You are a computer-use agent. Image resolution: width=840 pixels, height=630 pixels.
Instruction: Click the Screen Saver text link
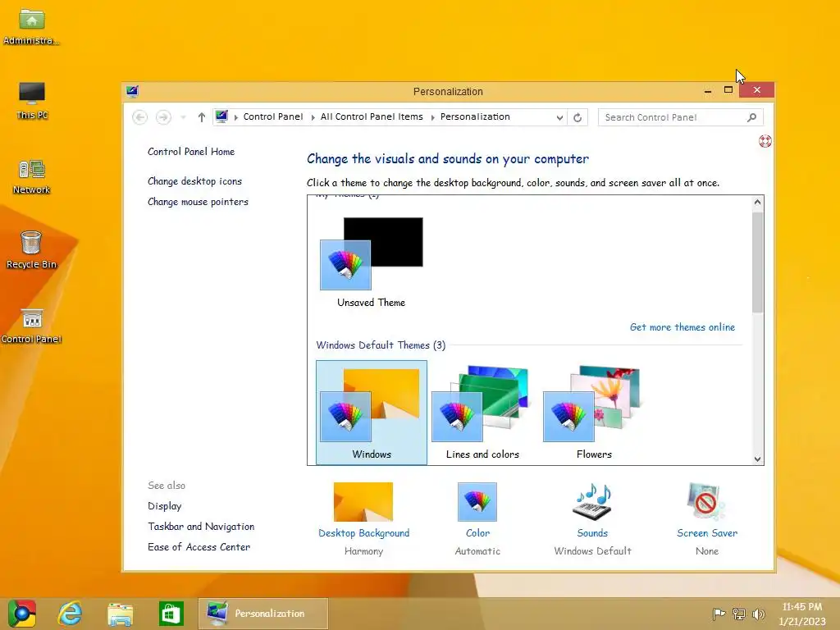point(706,533)
